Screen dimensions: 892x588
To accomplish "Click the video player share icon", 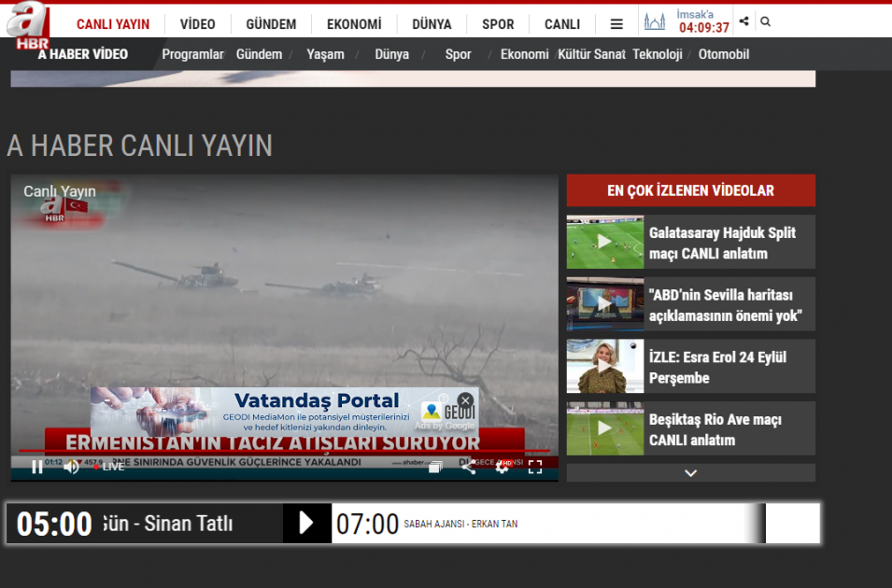I will click(468, 467).
